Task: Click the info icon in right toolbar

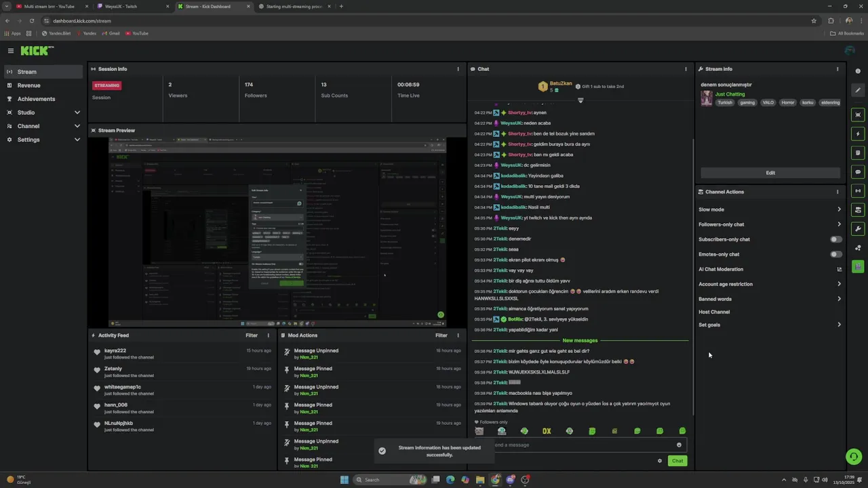Action: [x=858, y=71]
